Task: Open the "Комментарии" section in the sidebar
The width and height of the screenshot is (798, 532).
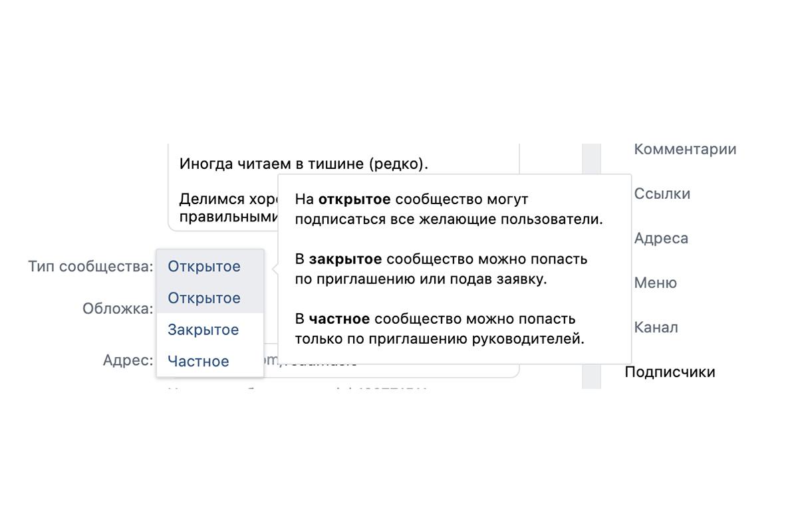Action: [x=686, y=149]
